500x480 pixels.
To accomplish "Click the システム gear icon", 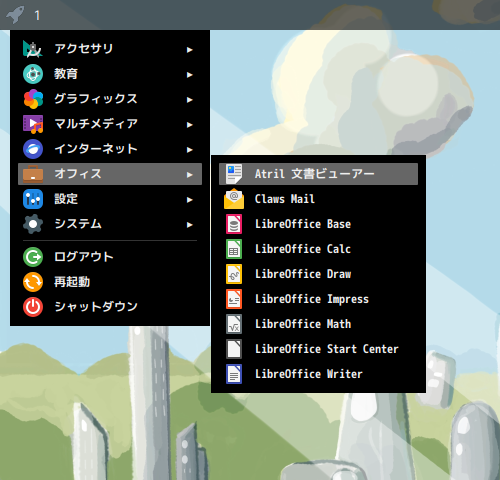I will [33, 224].
